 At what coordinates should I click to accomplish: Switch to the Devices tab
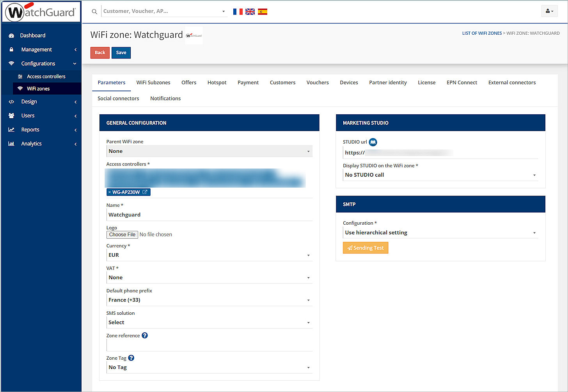(x=349, y=82)
